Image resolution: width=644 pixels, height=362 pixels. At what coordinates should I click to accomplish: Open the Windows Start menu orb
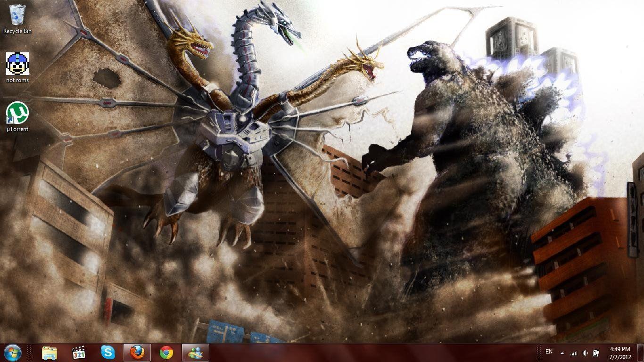[12, 353]
